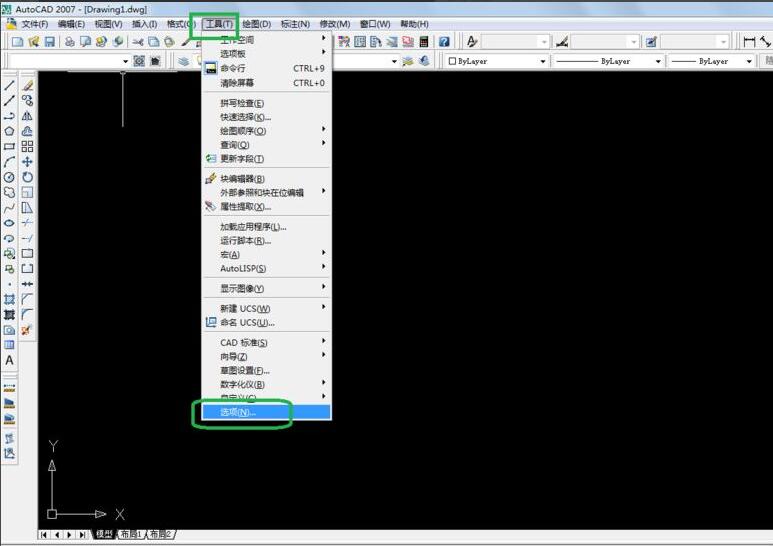Open the 帮助(H) menu
This screenshot has width=773, height=546.
pyautogui.click(x=414, y=24)
